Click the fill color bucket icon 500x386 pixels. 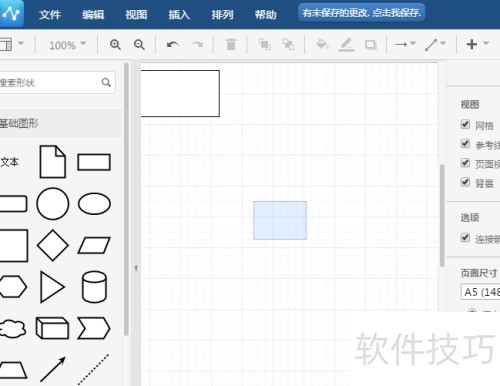coord(322,44)
